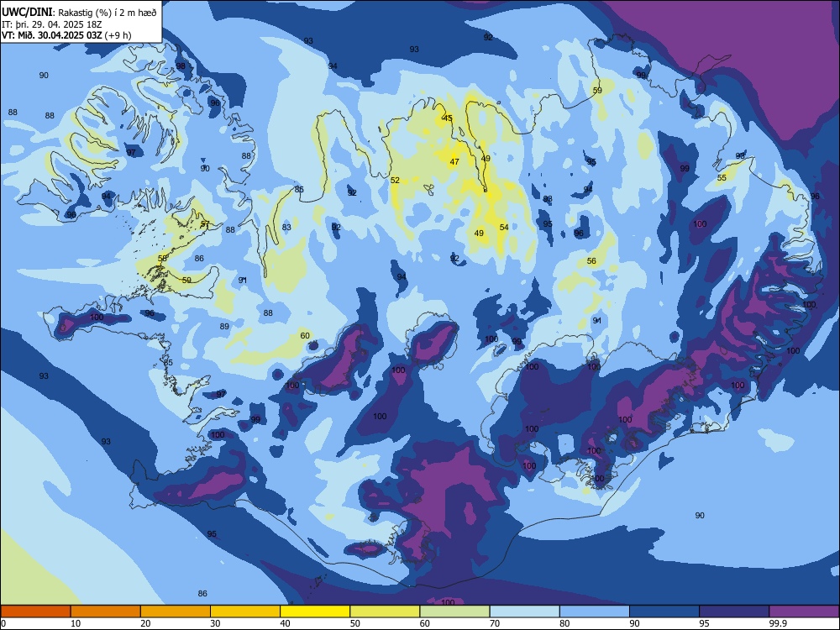Click the humidity value 59 in the northeast
The height and width of the screenshot is (630, 840).
pyautogui.click(x=597, y=91)
